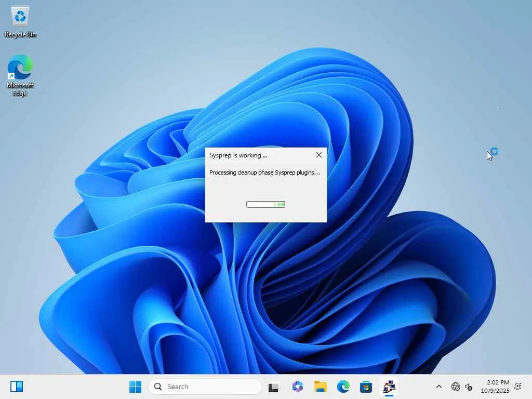The image size is (532, 399).
Task: Click the taskbar Search box
Action: (205, 387)
